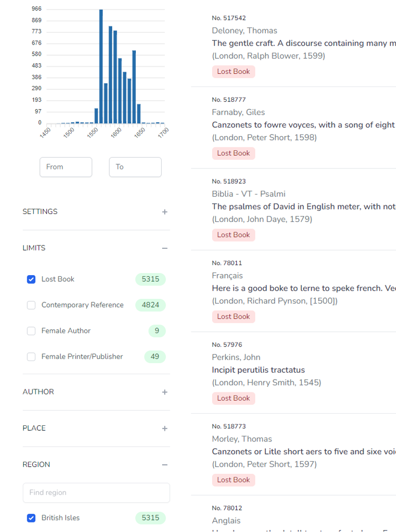Click the PLACE section heading
This screenshot has height=532, width=396.
click(34, 428)
